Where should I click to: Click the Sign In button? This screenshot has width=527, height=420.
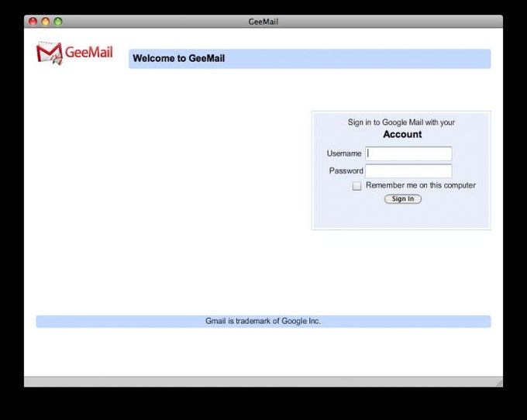pos(403,199)
